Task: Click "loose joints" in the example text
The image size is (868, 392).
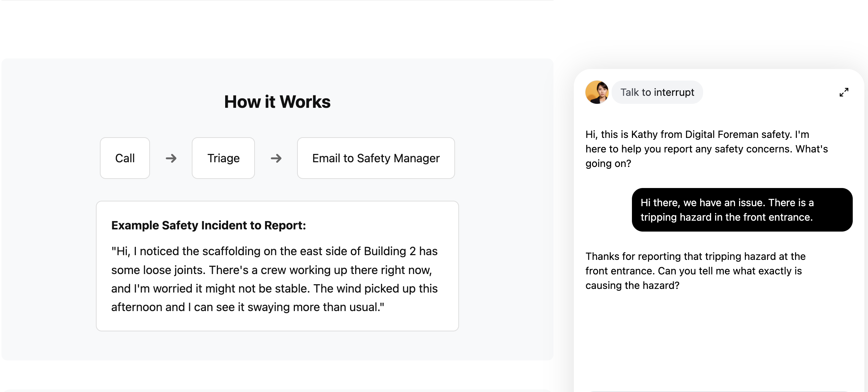Action: click(x=173, y=270)
